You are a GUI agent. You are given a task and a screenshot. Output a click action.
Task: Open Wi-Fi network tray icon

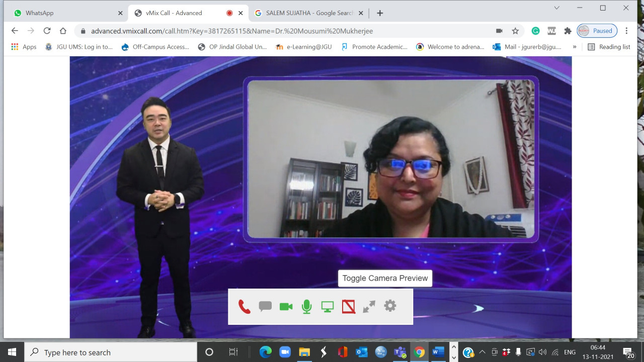pos(555,352)
